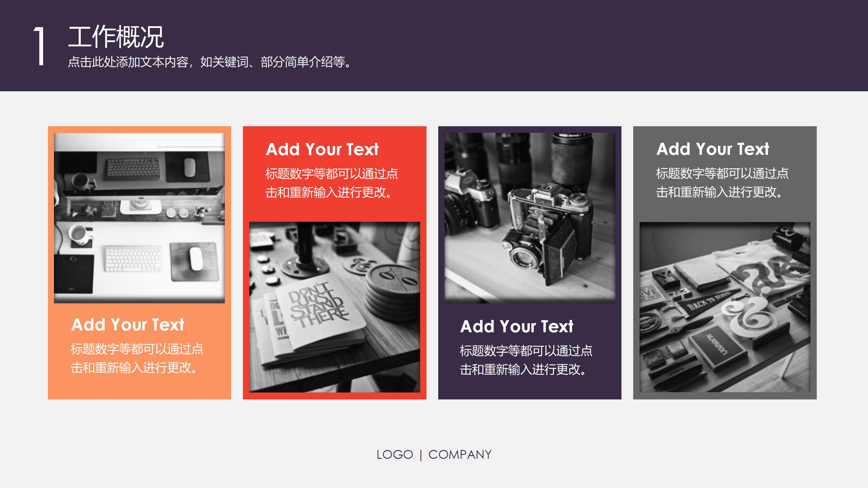Click the vintage camera photo
The height and width of the screenshot is (488, 868).
[x=530, y=218]
